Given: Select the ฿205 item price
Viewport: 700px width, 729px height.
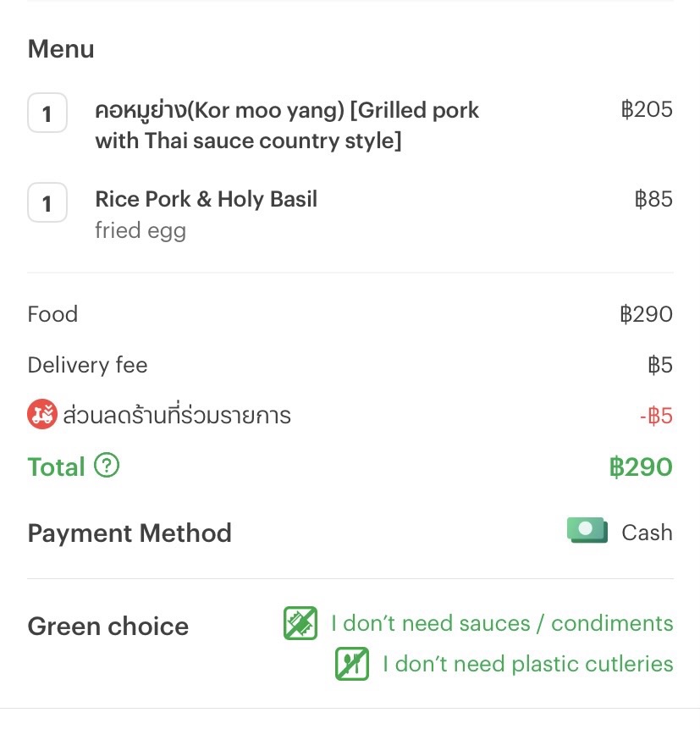Looking at the screenshot, I should [x=647, y=110].
